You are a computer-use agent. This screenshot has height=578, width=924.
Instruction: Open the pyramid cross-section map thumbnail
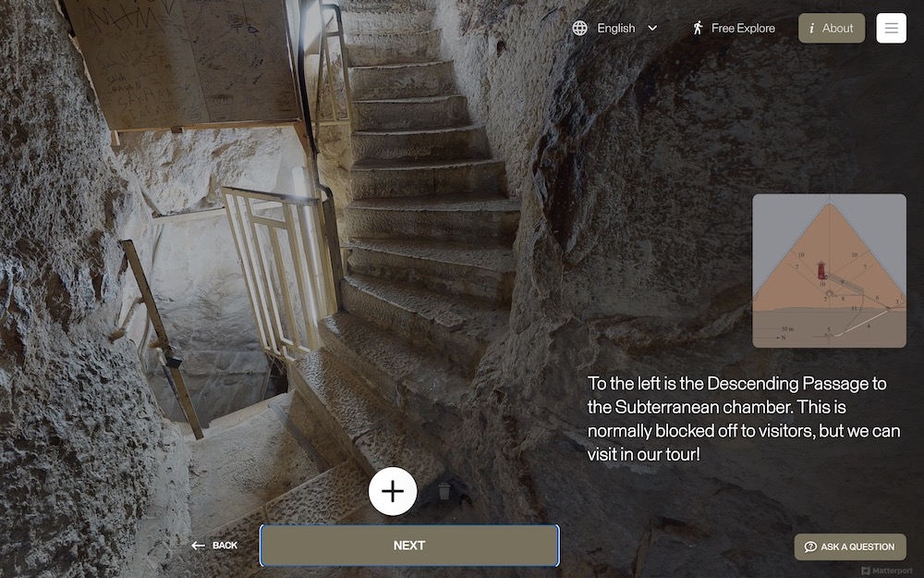coord(829,271)
